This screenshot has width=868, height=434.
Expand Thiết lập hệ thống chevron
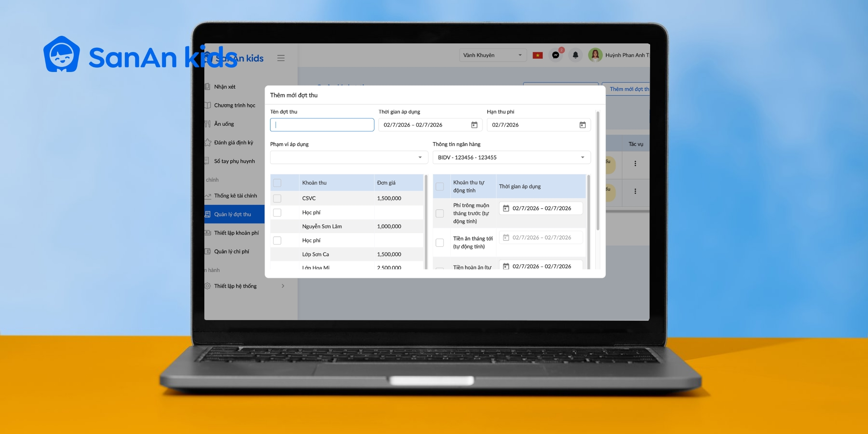[x=283, y=286]
